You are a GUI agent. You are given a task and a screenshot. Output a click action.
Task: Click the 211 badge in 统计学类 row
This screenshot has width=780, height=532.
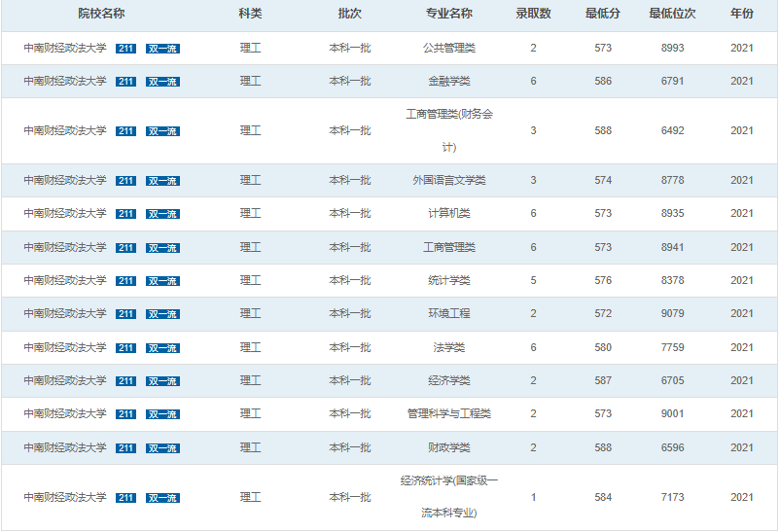point(125,281)
